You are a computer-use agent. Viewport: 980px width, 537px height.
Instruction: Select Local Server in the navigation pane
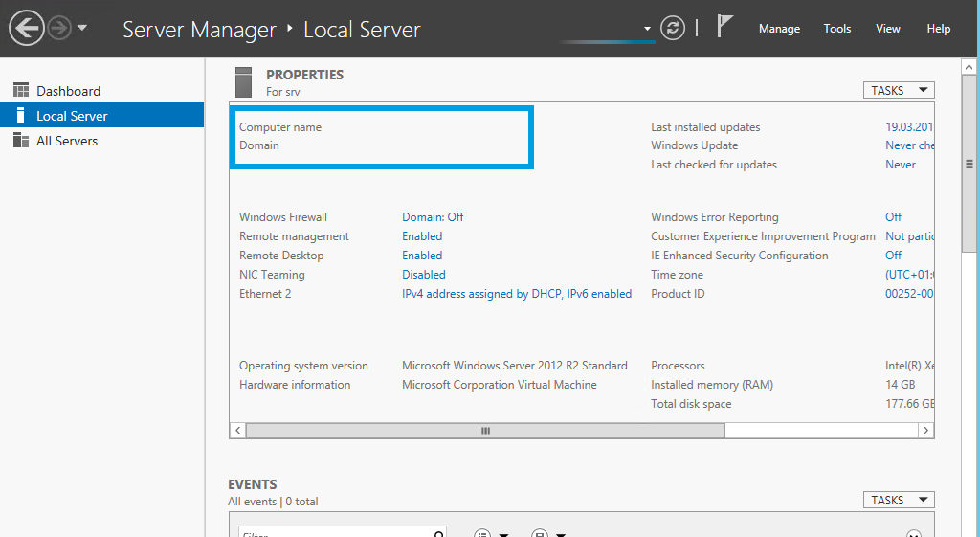pyautogui.click(x=72, y=116)
